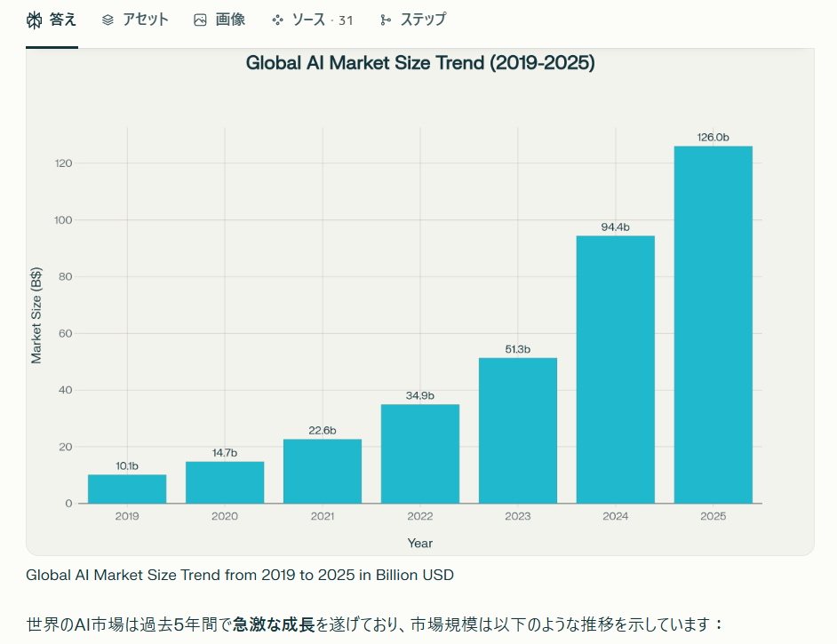Click the chart caption below the graph
837x644 pixels.
(240, 575)
